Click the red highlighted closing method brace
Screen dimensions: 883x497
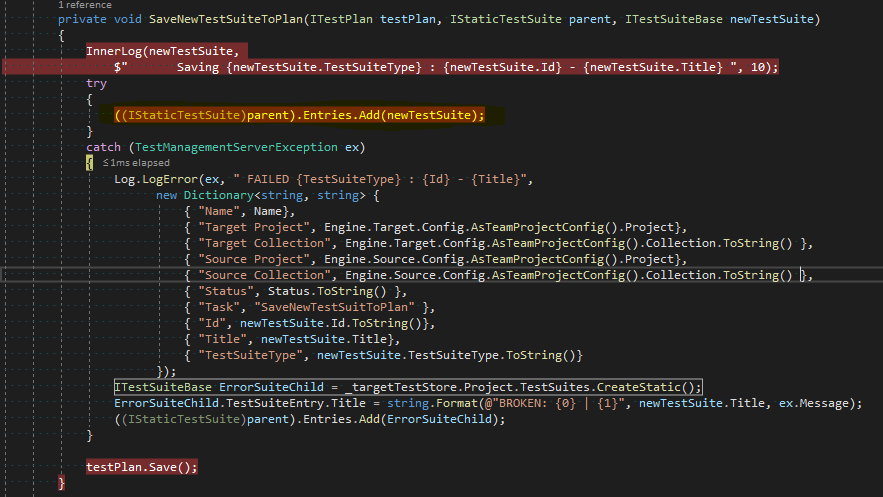tap(61, 483)
